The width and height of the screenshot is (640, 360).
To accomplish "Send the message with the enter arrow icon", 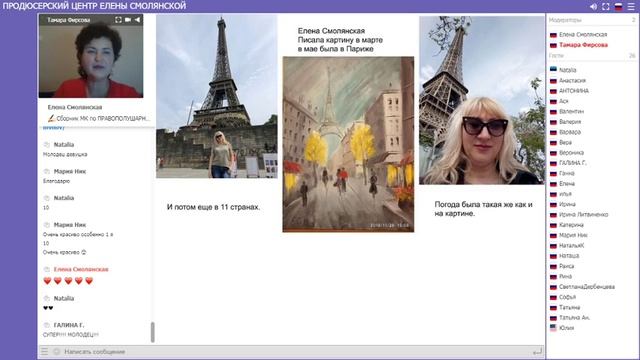I will click(x=538, y=351).
